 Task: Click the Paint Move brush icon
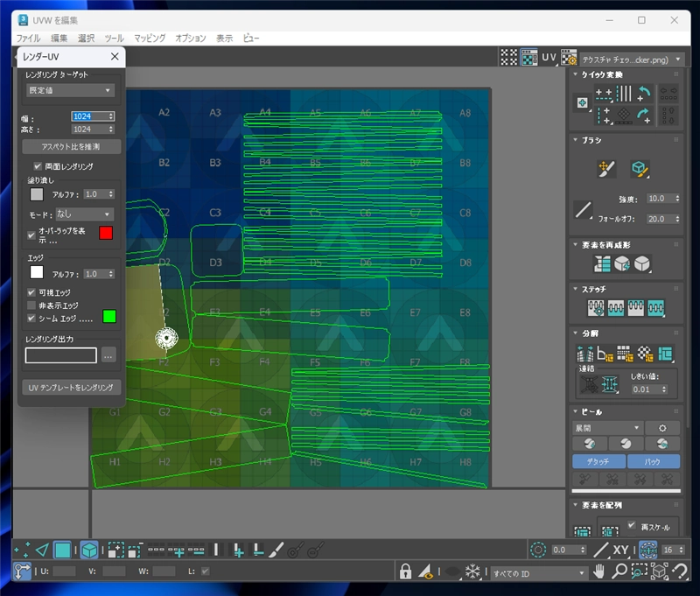click(607, 169)
